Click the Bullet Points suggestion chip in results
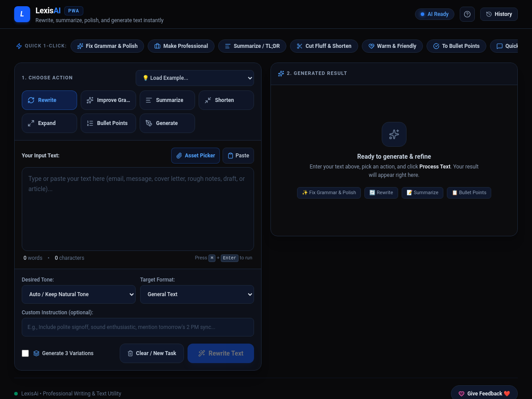The image size is (532, 399). [x=469, y=192]
